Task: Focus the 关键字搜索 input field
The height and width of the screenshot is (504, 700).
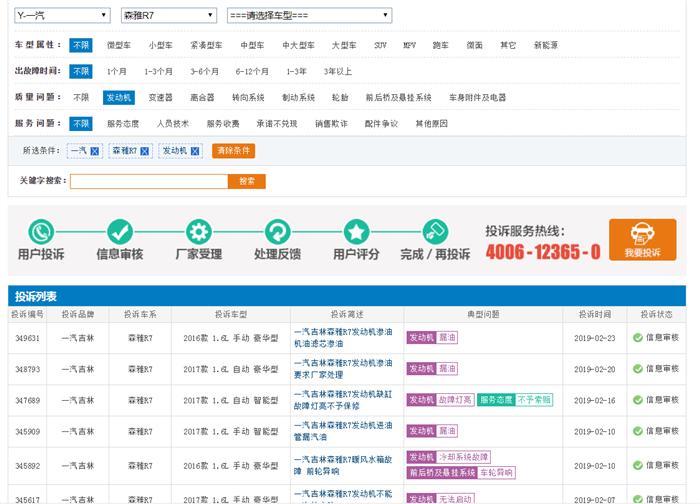Action: 149,181
